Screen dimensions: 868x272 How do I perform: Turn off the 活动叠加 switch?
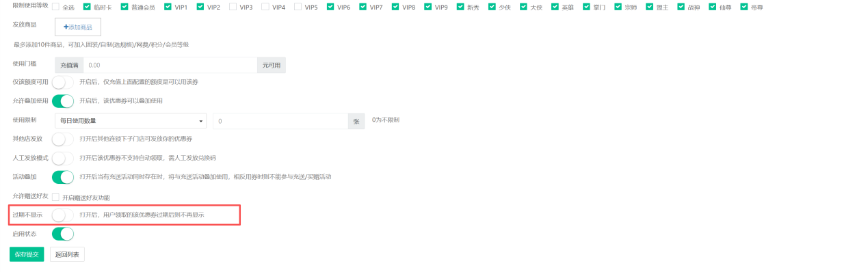(63, 177)
